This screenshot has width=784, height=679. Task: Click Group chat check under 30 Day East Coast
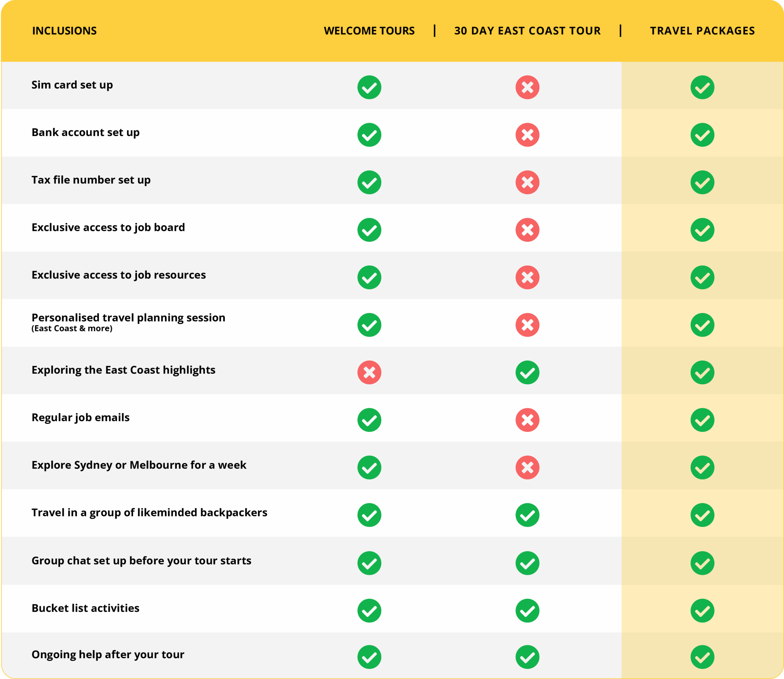point(527,563)
